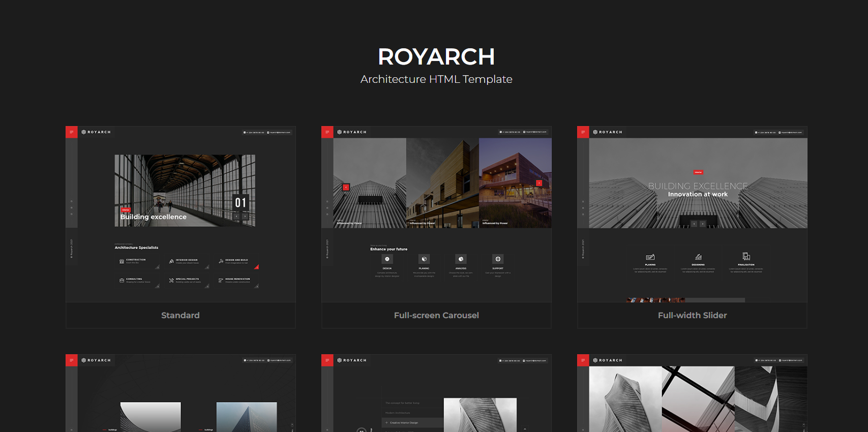Click the Analysis pie icon in carousel preview
868x432 pixels.
[x=461, y=259]
